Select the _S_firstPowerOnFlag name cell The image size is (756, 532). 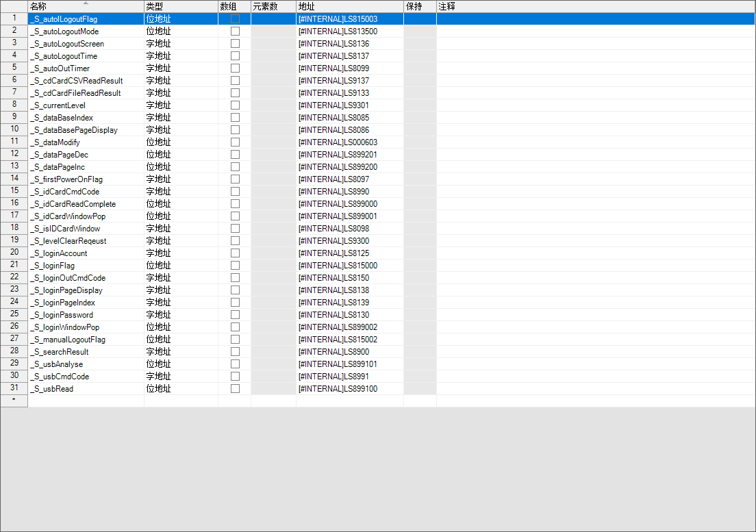tap(86, 179)
